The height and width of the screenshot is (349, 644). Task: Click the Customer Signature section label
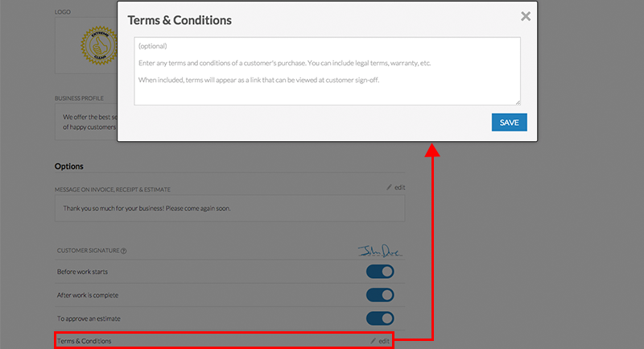(x=88, y=251)
